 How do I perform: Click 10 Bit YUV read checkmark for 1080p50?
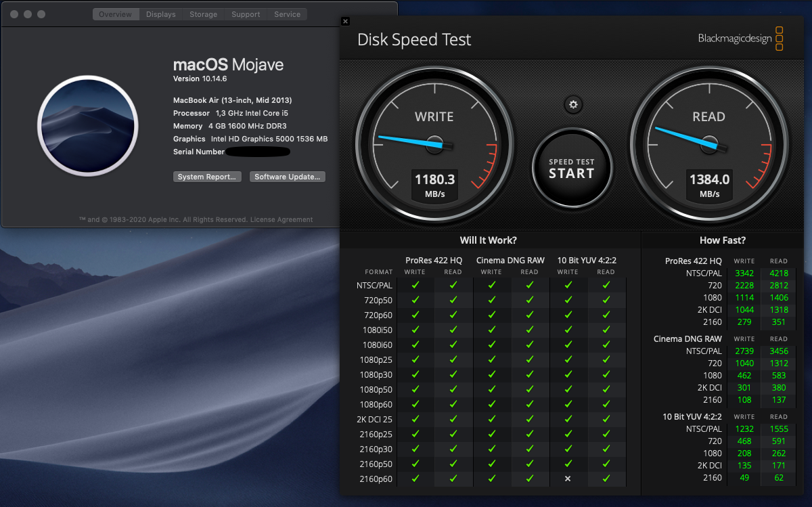click(606, 389)
